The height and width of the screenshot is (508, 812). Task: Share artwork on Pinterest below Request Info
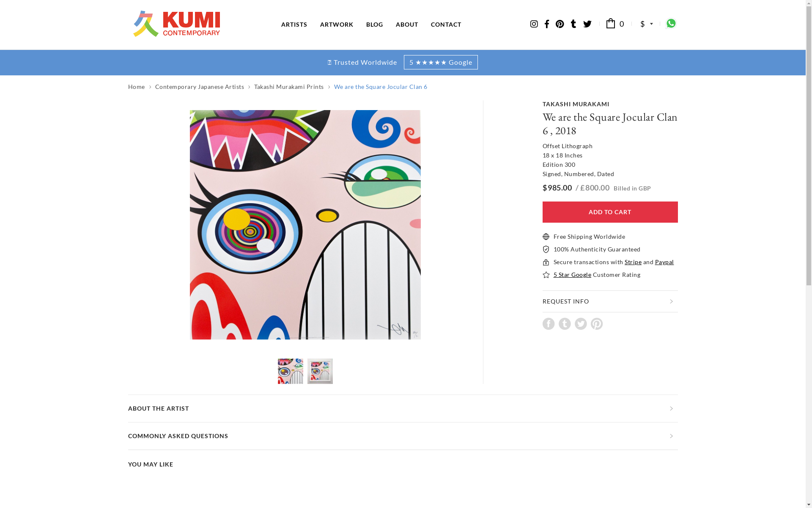click(x=597, y=324)
